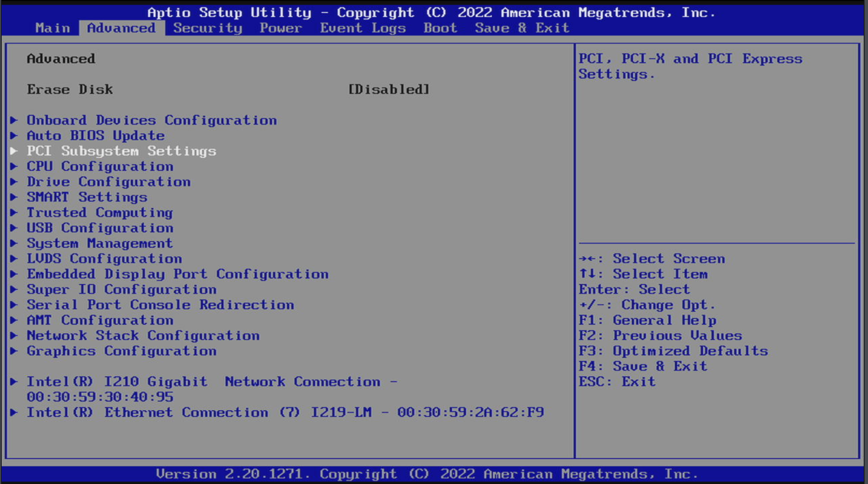Click the highlighted arrow beside PCI Subsystem Settings
This screenshot has width=868, height=484.
click(x=14, y=151)
